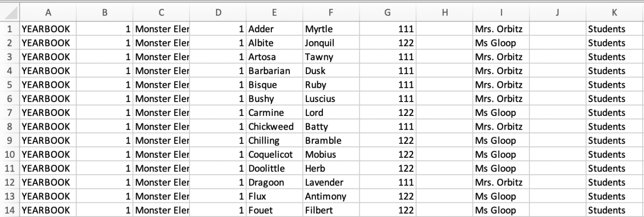Image resolution: width=644 pixels, height=217 pixels.
Task: Click the cell containing Adder
Action: [x=275, y=29]
